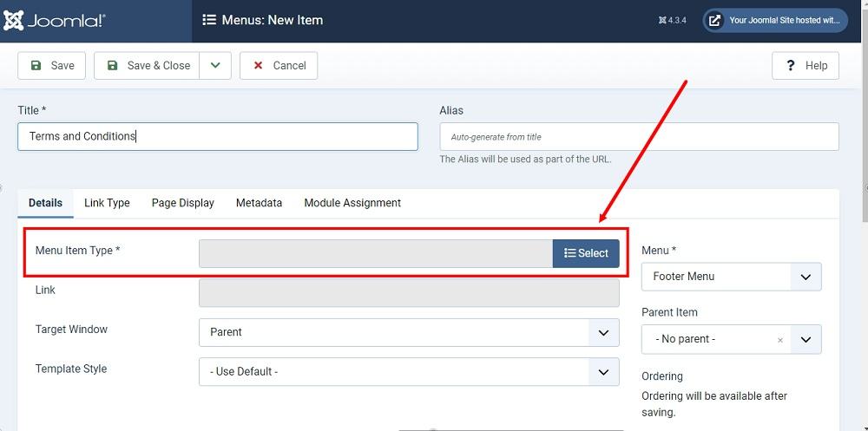
Task: Click the Joomla version 4.3.4 badge
Action: tap(673, 21)
